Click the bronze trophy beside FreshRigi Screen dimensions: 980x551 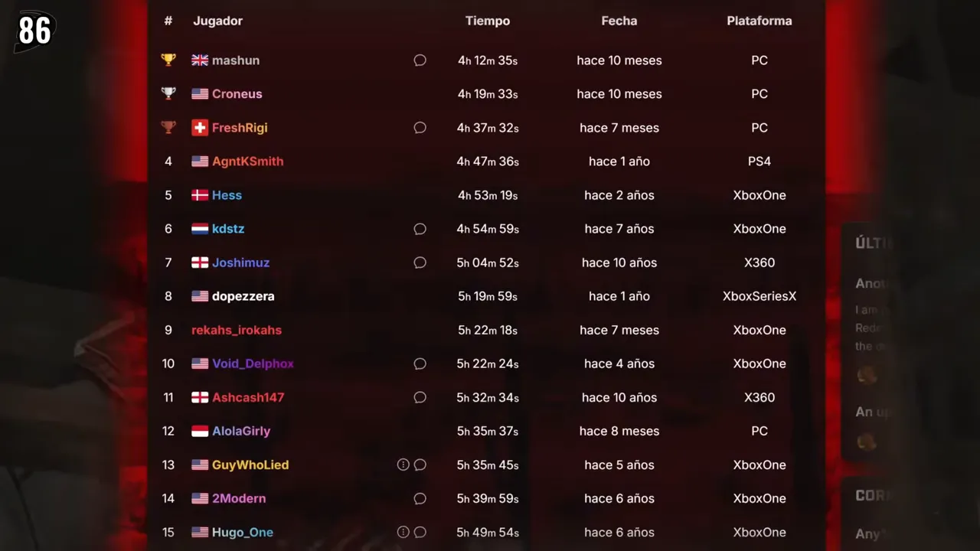click(168, 127)
